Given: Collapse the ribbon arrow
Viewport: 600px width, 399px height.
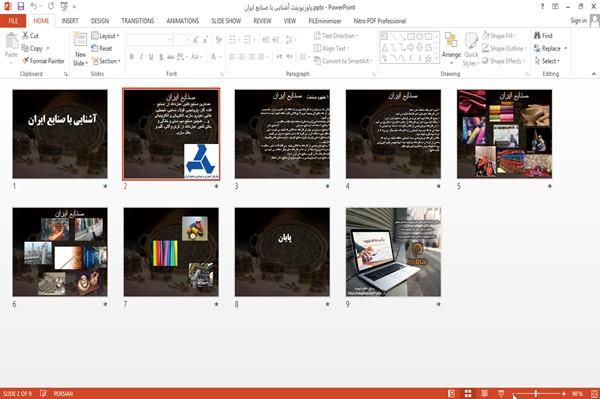Looking at the screenshot, I should pyautogui.click(x=594, y=74).
